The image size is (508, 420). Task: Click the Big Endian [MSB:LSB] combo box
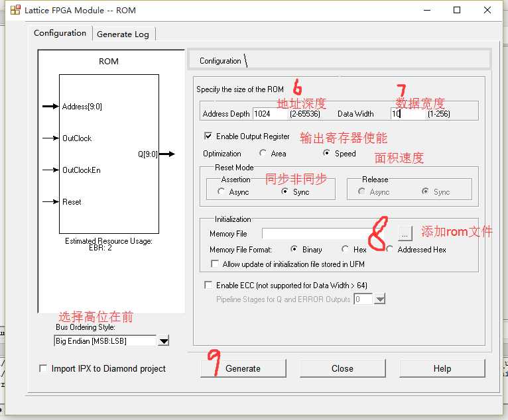(x=105, y=341)
